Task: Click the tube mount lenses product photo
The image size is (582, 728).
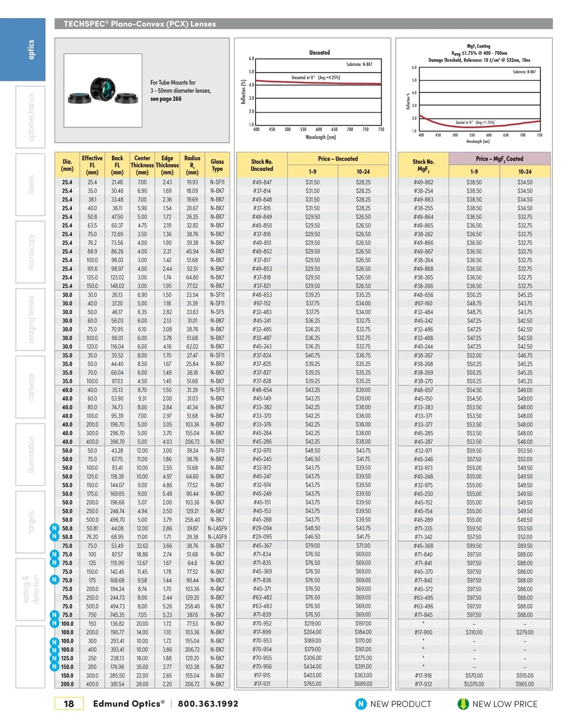Action: [103, 90]
